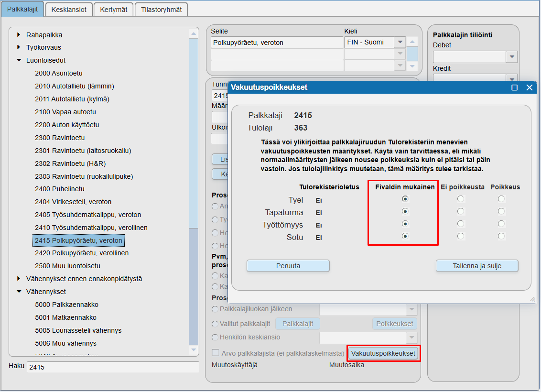Select 2420 Polkupyöräetu, verollinen
The image size is (541, 392).
(82, 253)
